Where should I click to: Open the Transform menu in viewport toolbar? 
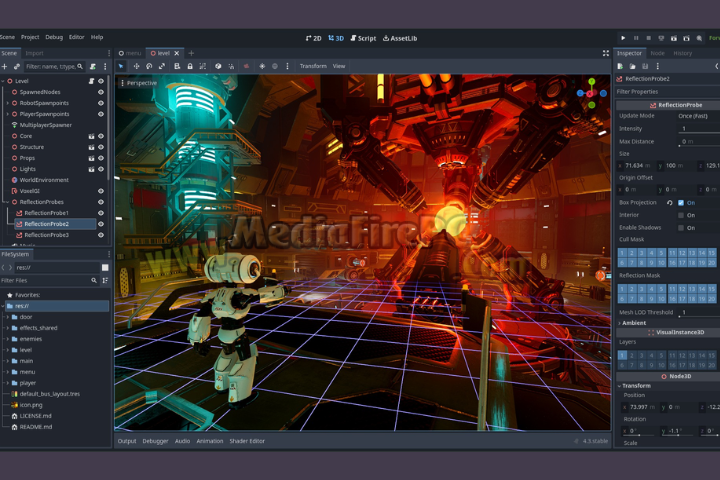point(313,66)
